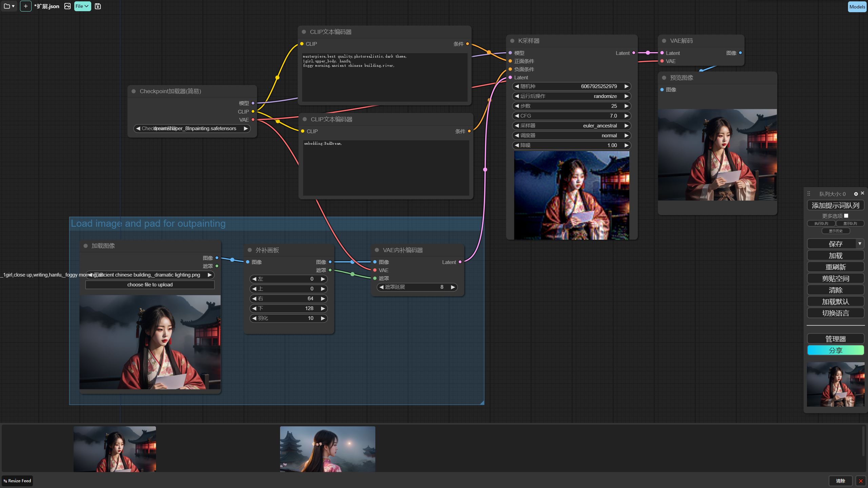Screen dimensions: 868x488
Task: Collapse the K采样器 node via its dot
Action: click(x=512, y=41)
